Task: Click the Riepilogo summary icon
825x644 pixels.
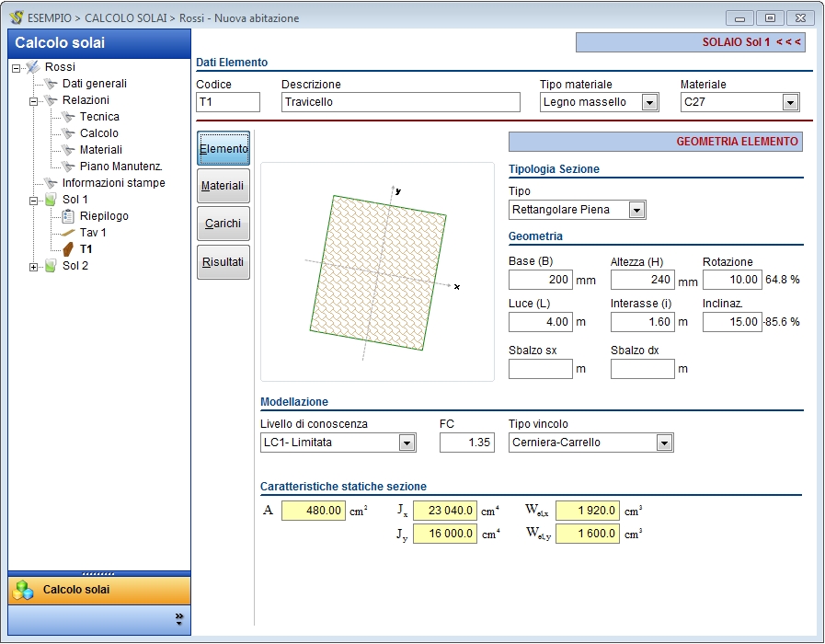Action: pyautogui.click(x=68, y=216)
